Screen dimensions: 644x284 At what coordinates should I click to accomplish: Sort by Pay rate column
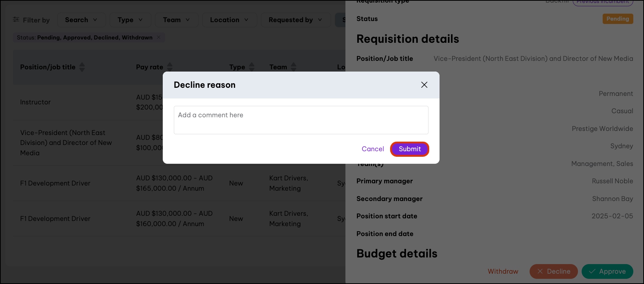(170, 67)
